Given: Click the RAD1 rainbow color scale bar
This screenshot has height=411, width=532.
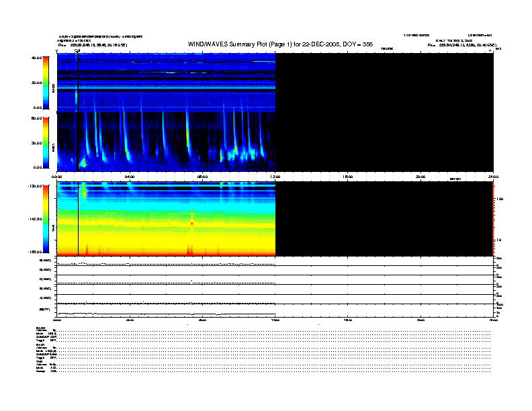Looking at the screenshot, I should click(46, 142).
